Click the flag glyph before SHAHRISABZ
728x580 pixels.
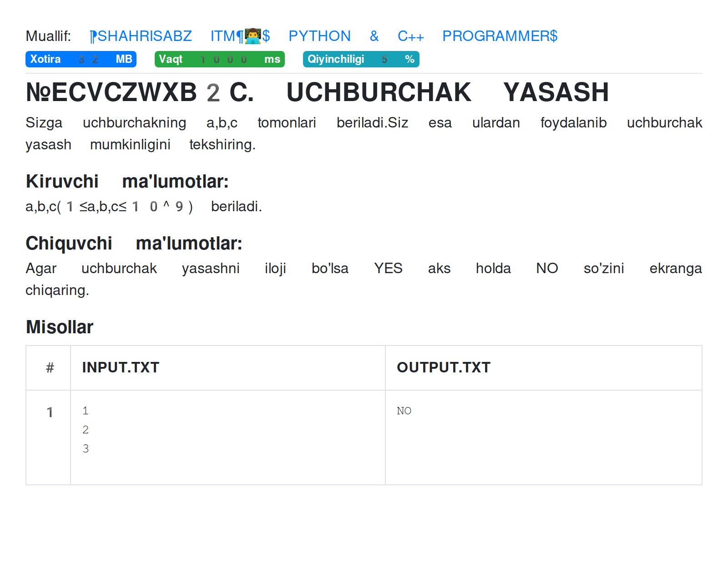[91, 36]
